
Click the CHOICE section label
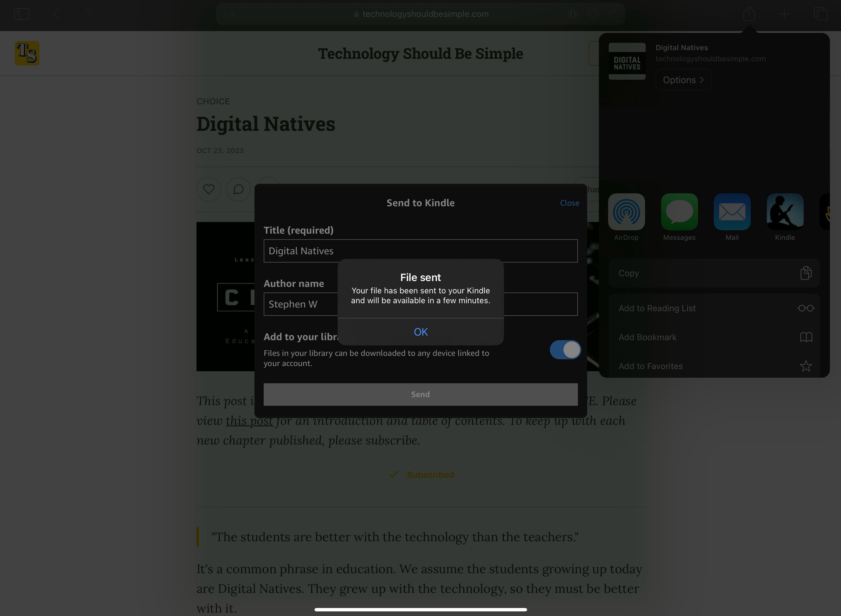click(x=213, y=101)
